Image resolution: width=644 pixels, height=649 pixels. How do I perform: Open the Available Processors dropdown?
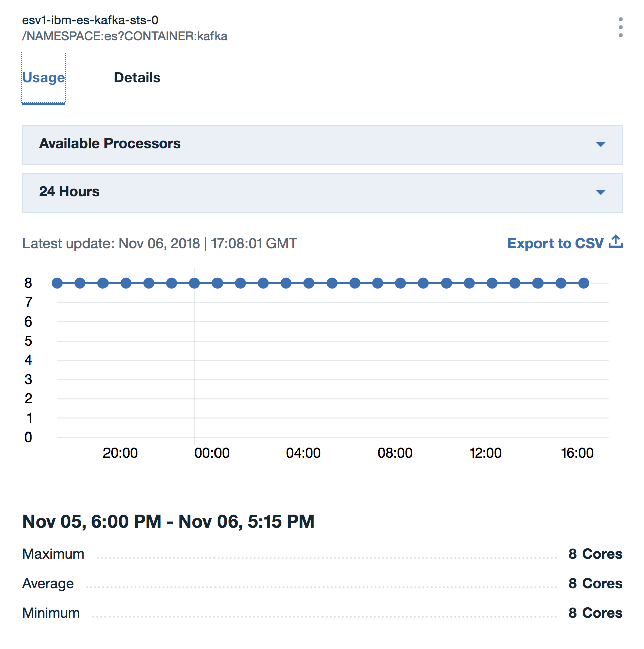(323, 145)
